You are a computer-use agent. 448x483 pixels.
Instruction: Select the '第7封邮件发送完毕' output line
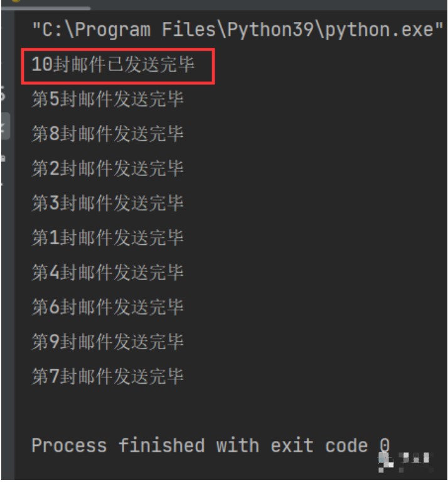click(x=107, y=377)
